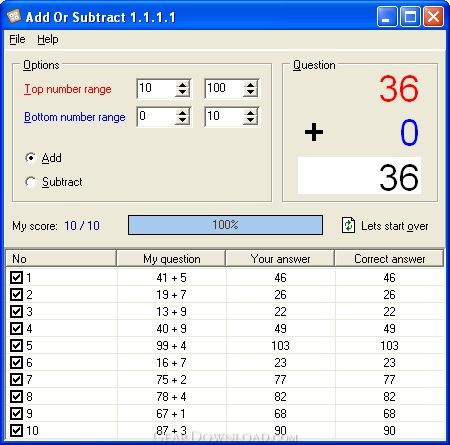The width and height of the screenshot is (450, 445).
Task: Click the My question column header
Action: [x=171, y=259]
